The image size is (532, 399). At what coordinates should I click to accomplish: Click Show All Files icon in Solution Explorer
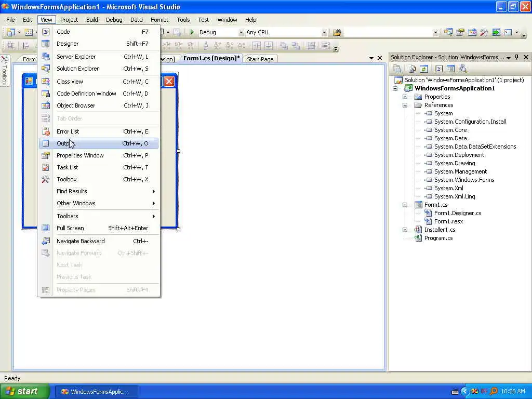coord(412,69)
